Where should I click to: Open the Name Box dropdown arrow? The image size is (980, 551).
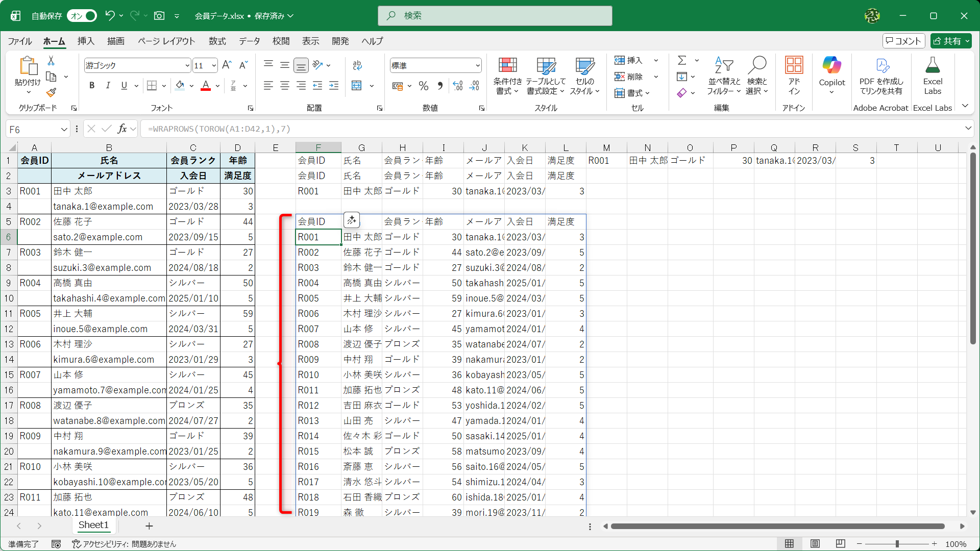click(x=64, y=130)
